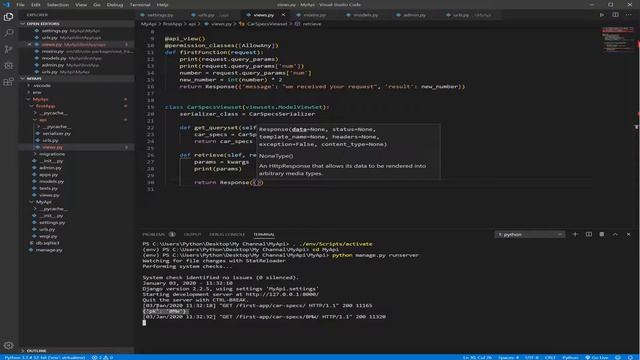
Task: Open the Explorer view in activity bar
Action: point(8,17)
